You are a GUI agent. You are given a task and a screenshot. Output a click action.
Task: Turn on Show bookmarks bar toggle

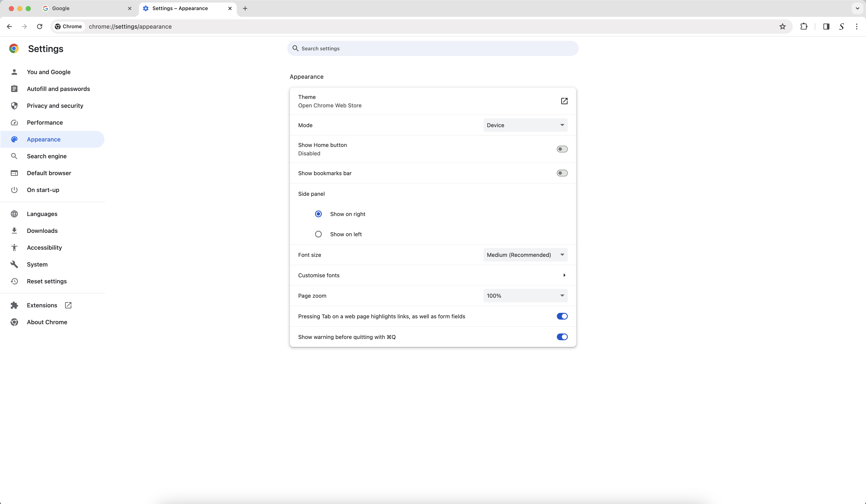pos(562,173)
